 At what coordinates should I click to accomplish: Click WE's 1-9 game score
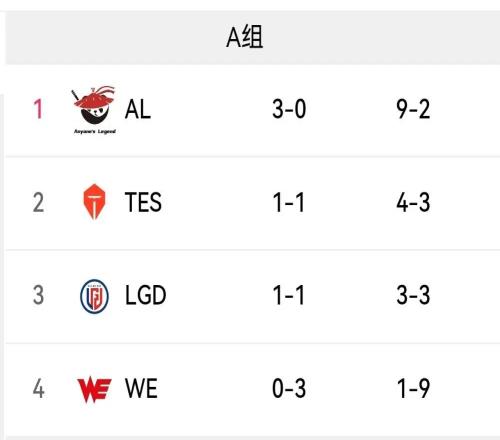pyautogui.click(x=413, y=388)
